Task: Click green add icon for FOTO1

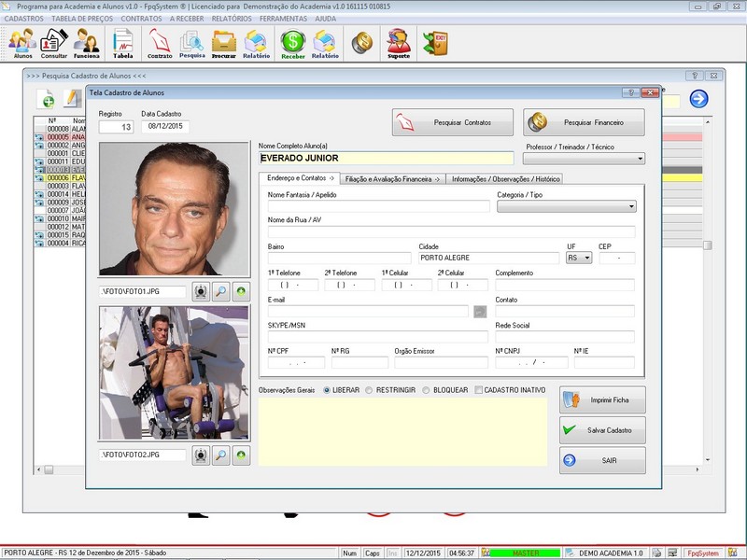Action: [241, 291]
